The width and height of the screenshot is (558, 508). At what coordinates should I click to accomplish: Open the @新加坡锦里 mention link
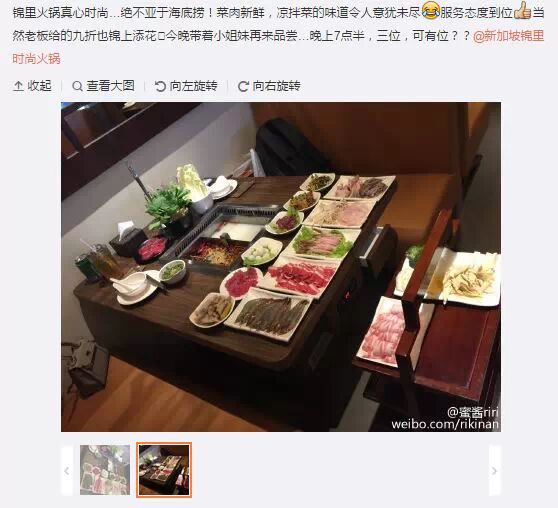[x=509, y=36]
